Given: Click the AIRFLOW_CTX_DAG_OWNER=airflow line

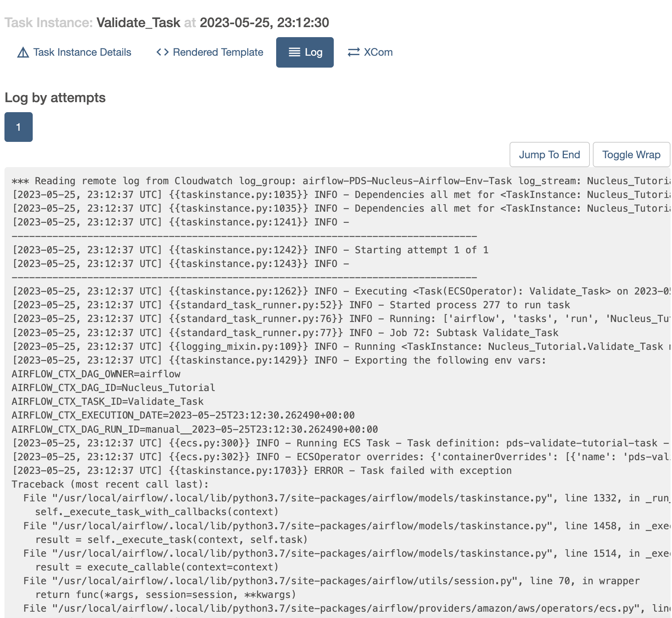Looking at the screenshot, I should coord(96,374).
